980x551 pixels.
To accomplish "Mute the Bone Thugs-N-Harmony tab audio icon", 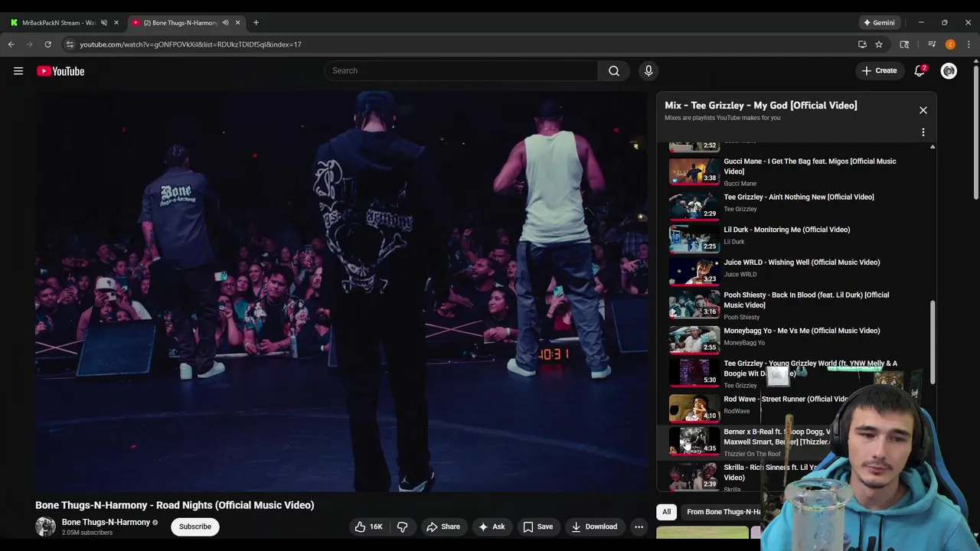I will [225, 22].
